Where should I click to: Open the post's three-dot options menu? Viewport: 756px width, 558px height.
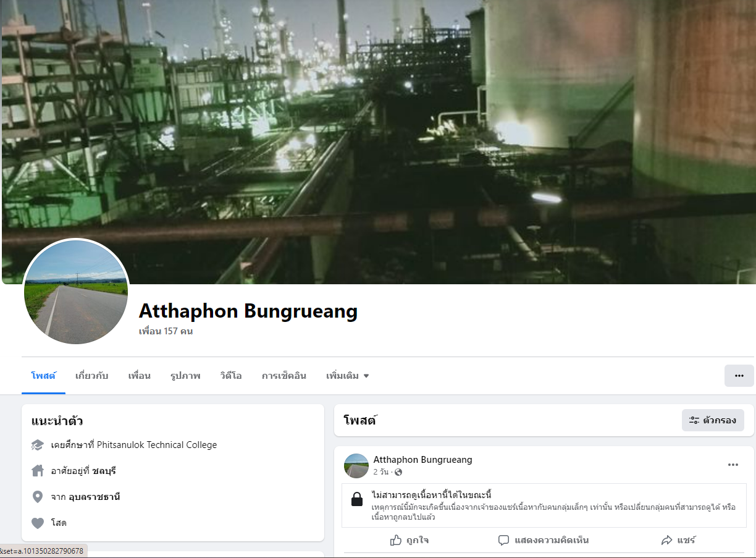[x=733, y=465]
